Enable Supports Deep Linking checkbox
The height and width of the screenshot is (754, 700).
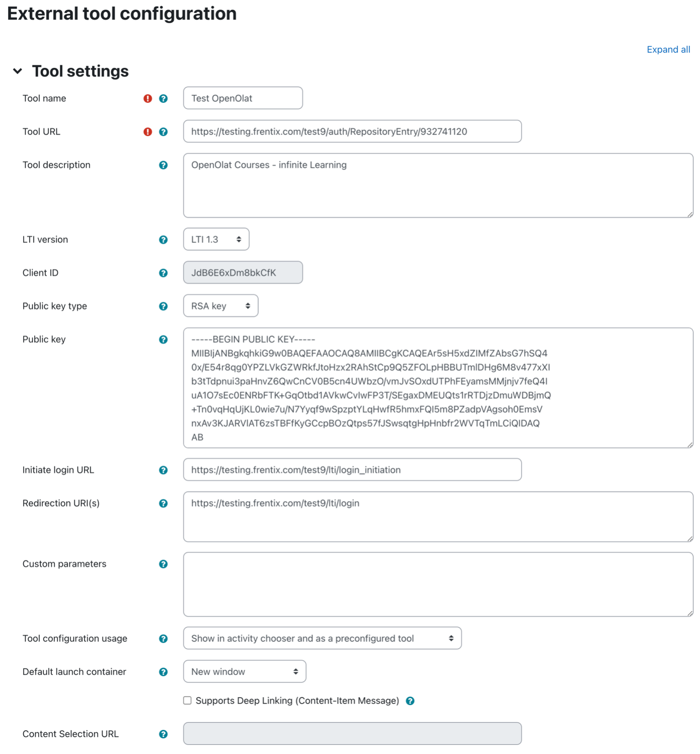(187, 701)
